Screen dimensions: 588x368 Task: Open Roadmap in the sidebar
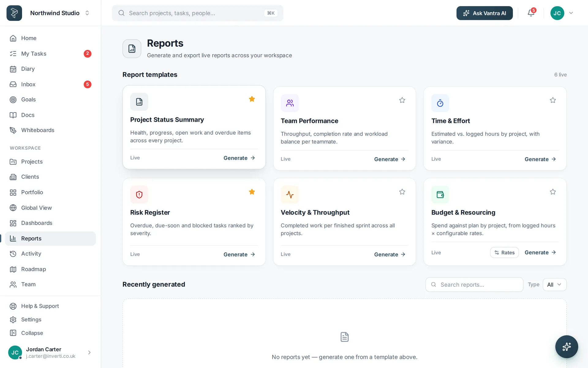click(x=51, y=269)
